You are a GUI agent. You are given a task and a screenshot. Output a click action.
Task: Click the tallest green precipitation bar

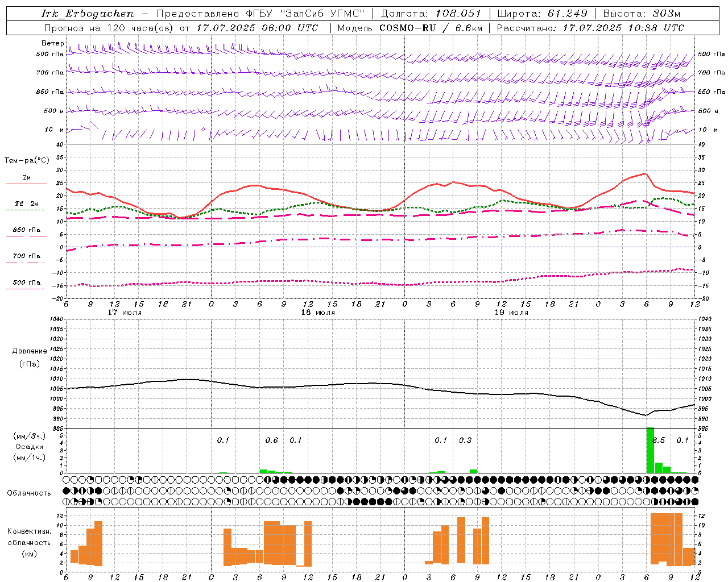pos(650,450)
